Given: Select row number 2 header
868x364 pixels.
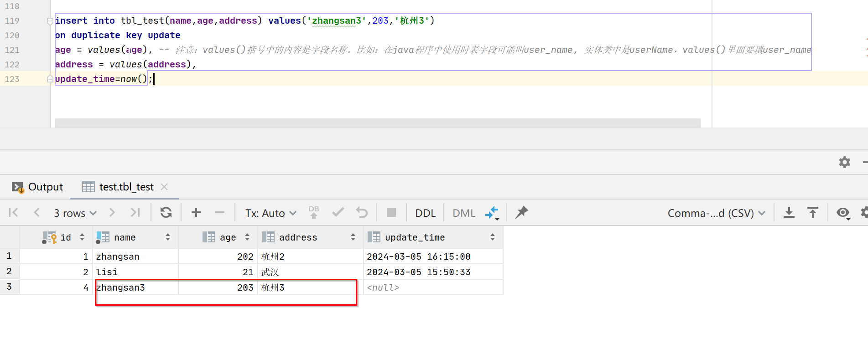Looking at the screenshot, I should (10, 272).
